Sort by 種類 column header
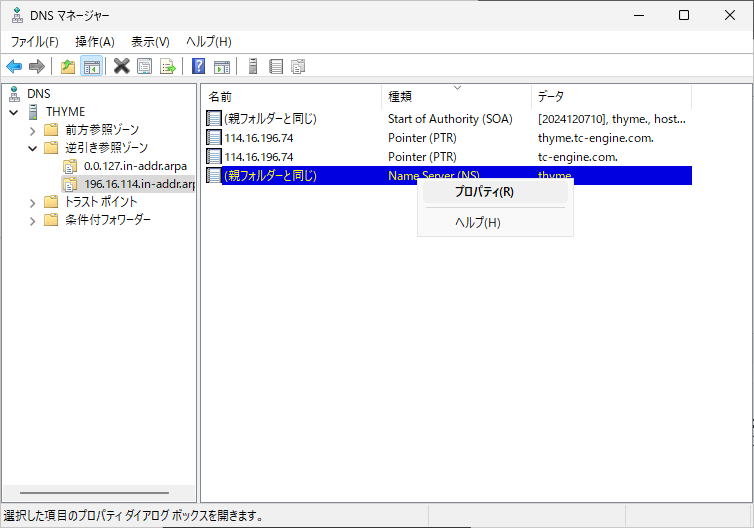This screenshot has height=528, width=754. pos(456,97)
